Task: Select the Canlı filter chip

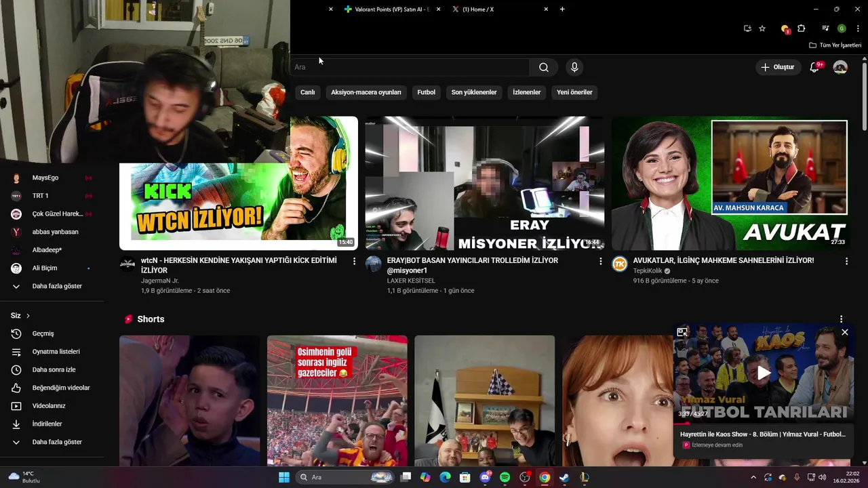Action: [x=308, y=92]
